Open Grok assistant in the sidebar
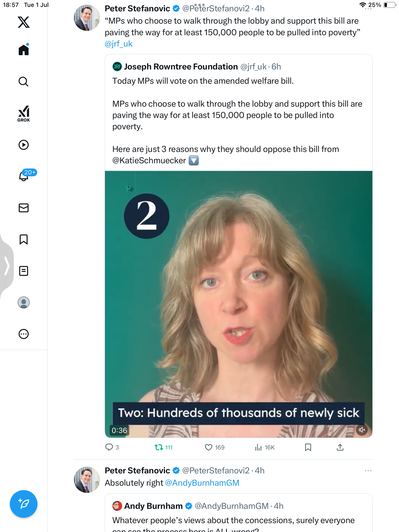 point(24,114)
